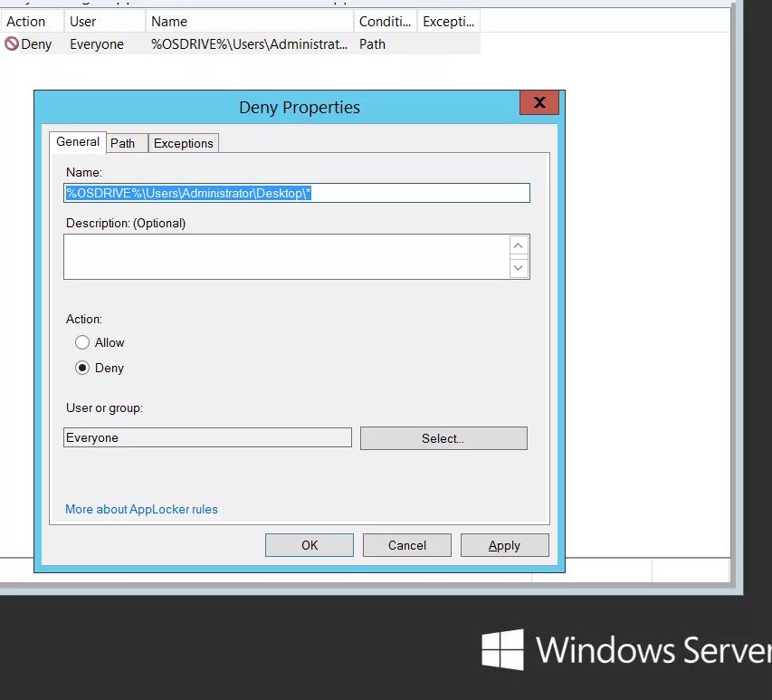
Task: Switch to the General tab
Action: click(78, 142)
